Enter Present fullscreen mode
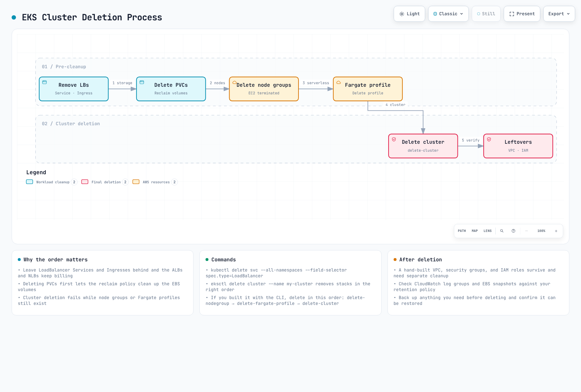581x392 pixels. 522,14
